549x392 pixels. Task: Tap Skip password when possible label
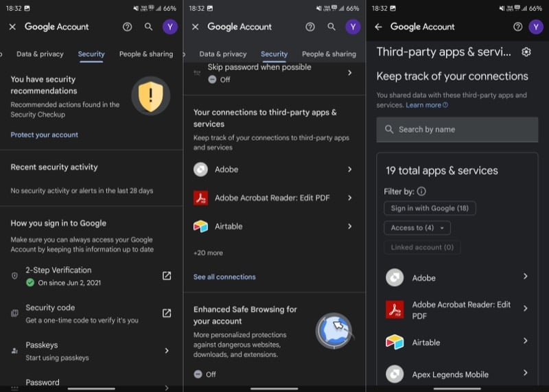point(259,67)
